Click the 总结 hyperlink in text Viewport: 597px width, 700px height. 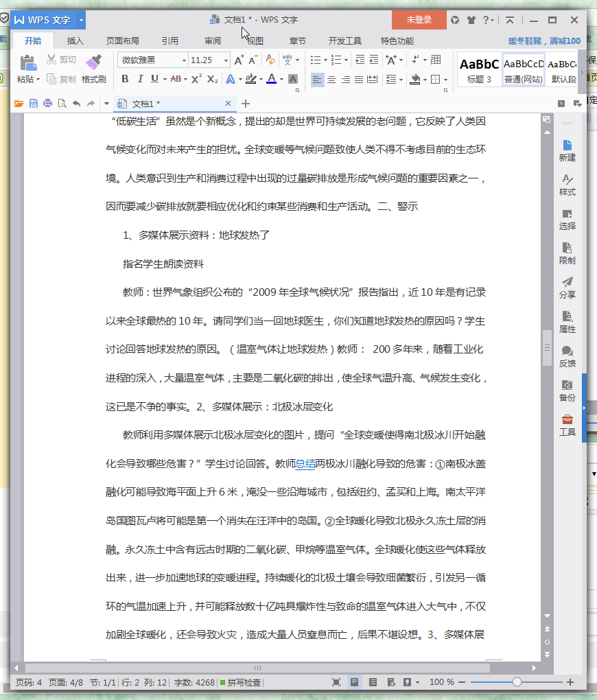[x=305, y=464]
